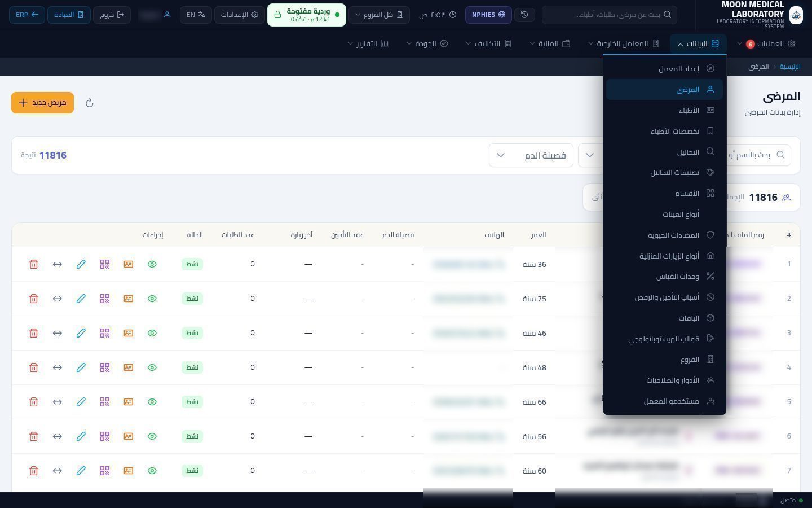Show QR code for the 56 سنة patient

105,436
